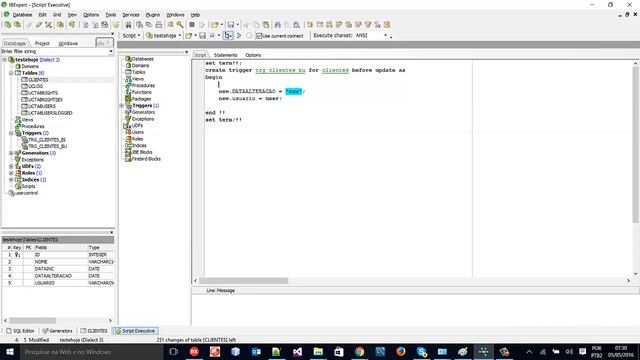Image resolution: width=640 pixels, height=360 pixels.
Task: Click the magnifying glass search icon
Action: tap(180, 24)
